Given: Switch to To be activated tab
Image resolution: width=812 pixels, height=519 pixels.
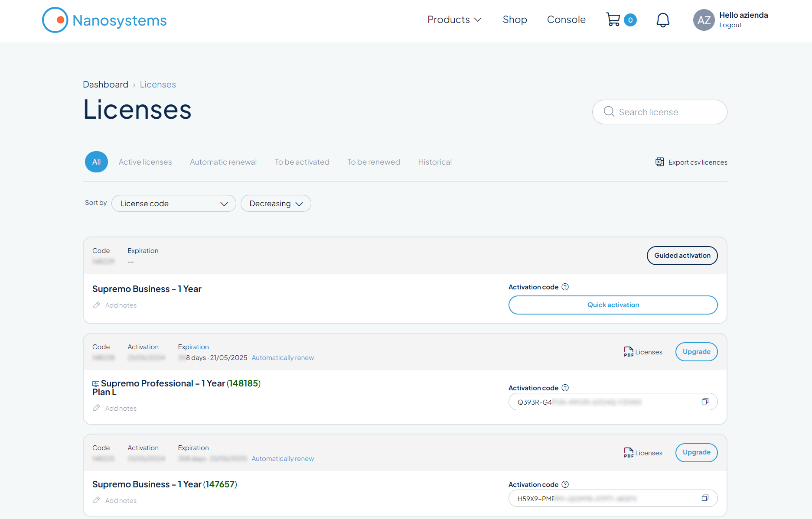Looking at the screenshot, I should [x=302, y=162].
